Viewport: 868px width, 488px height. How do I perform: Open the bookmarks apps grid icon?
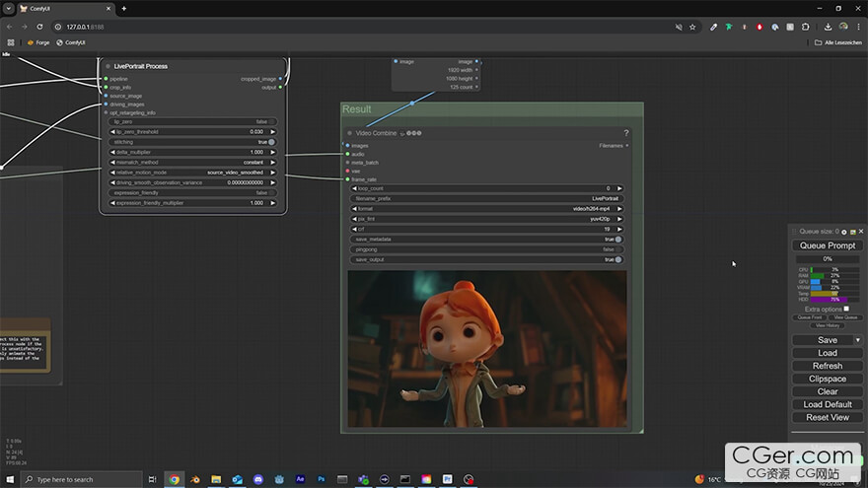pos(11,42)
